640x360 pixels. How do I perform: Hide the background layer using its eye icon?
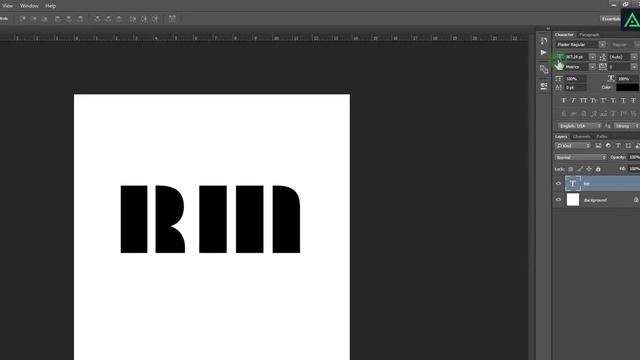click(559, 200)
